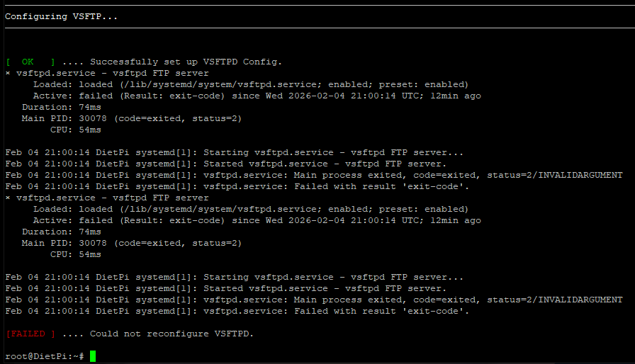635x364 pixels.
Task: Click the first × failure marker before vsftpd.service
Action: [8, 73]
